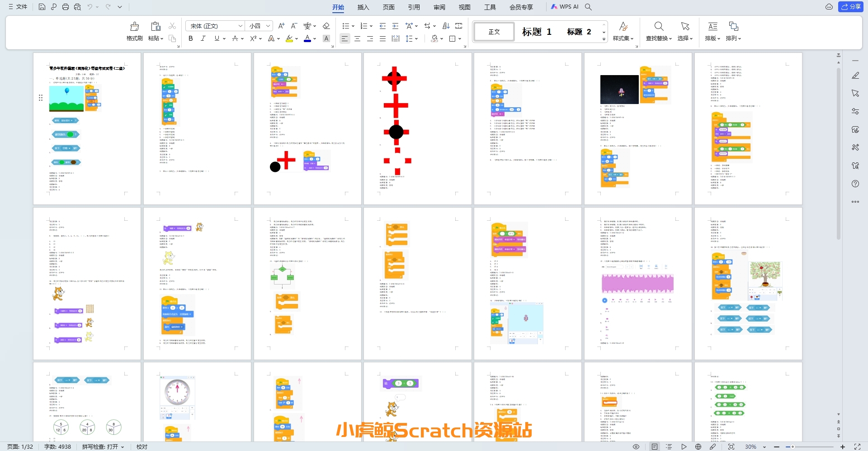Click the WPS AI button

tap(564, 7)
